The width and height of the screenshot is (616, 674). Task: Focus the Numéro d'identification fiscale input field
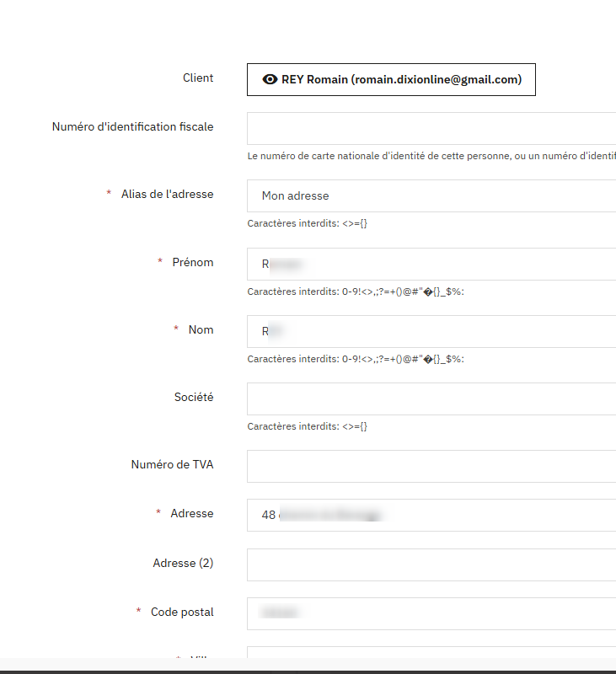pos(431,129)
